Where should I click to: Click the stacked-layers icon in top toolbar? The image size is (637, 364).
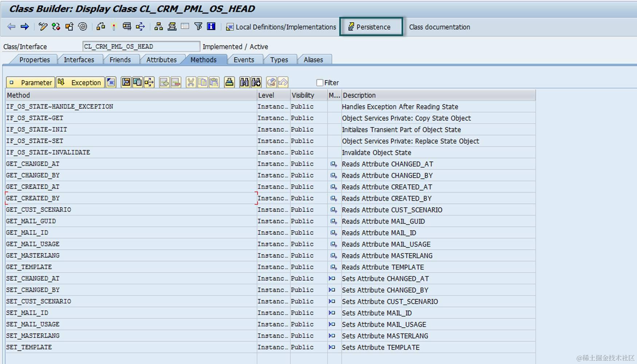click(x=172, y=27)
